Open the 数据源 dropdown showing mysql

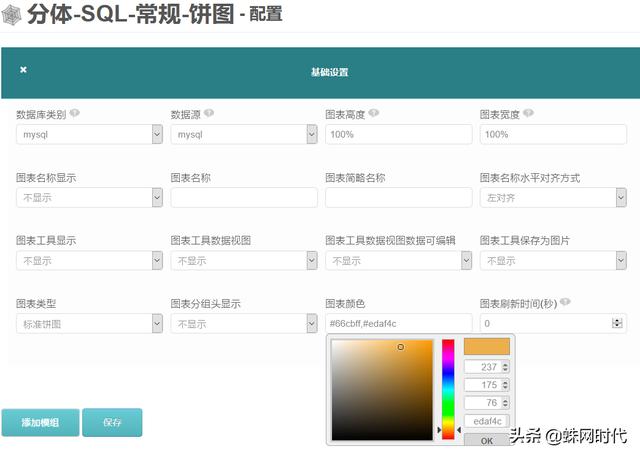pos(244,134)
